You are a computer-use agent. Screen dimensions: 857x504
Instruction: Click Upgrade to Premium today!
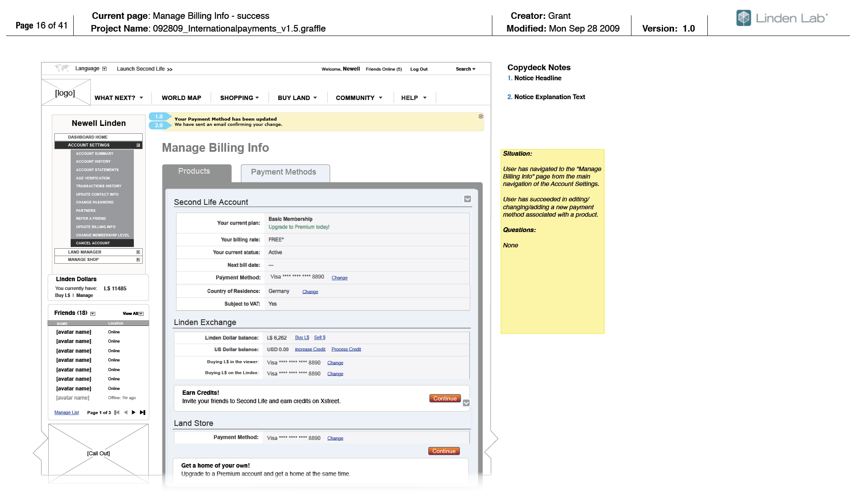(299, 227)
